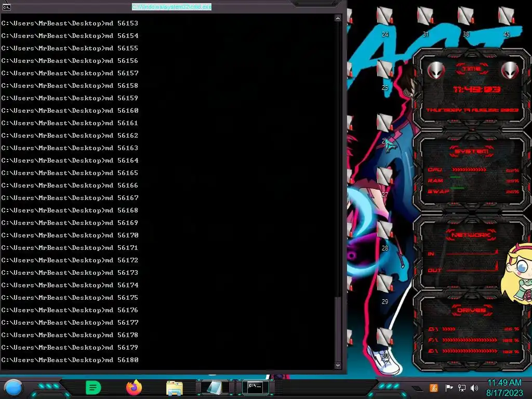
Task: Click the F:\ drive usage bar
Action: tap(470, 340)
